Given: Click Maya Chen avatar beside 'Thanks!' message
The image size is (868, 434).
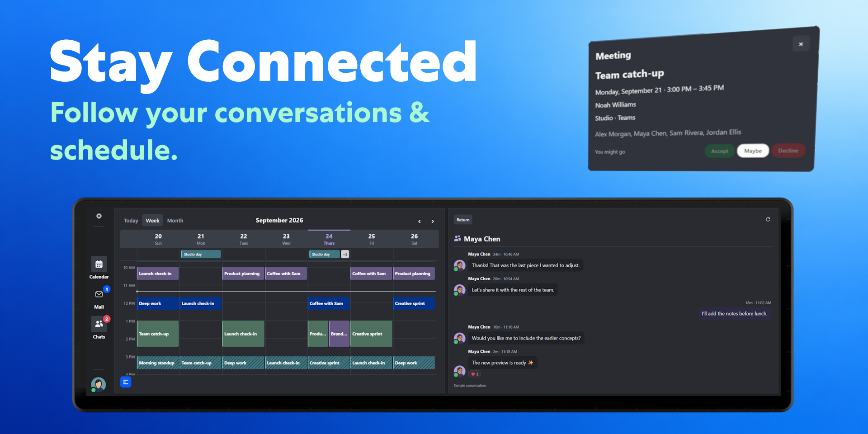Looking at the screenshot, I should coord(459,265).
